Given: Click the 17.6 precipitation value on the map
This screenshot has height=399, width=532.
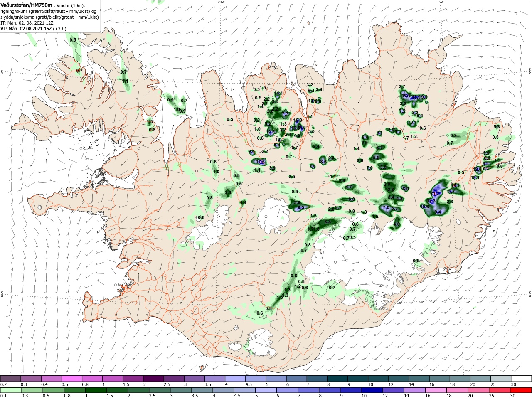Looking at the screenshot, I should point(261,162).
